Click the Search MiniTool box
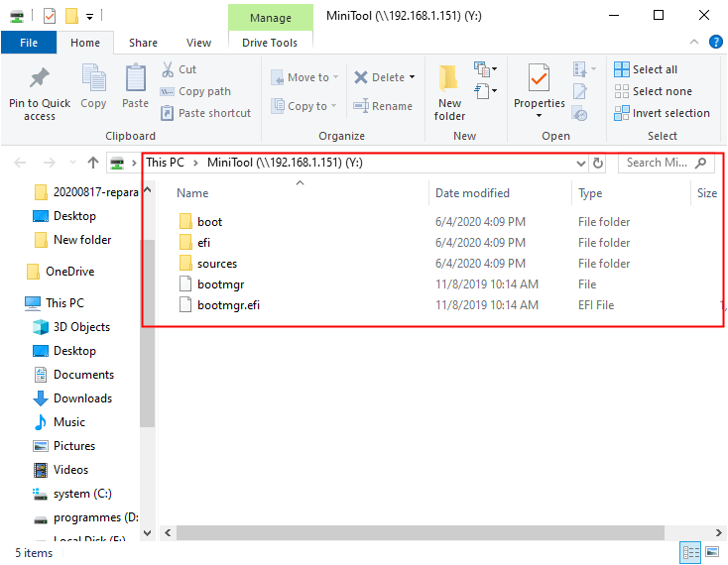728x565 pixels. (666, 163)
